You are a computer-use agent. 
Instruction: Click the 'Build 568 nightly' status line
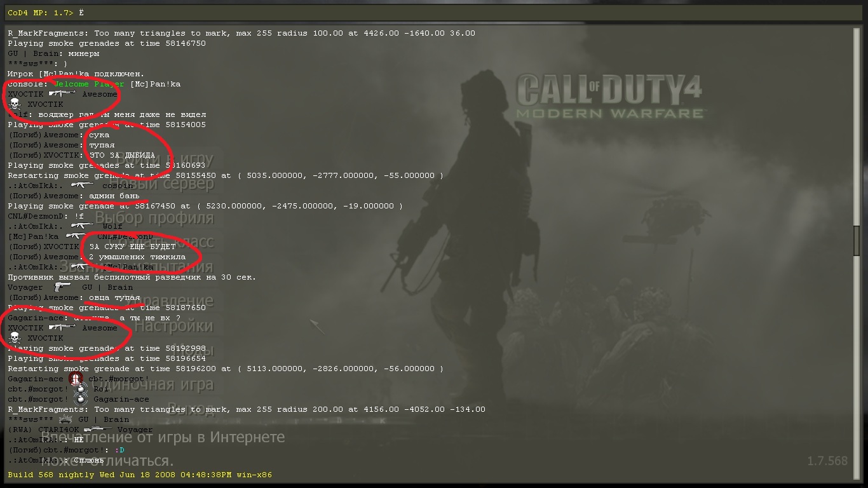140,475
